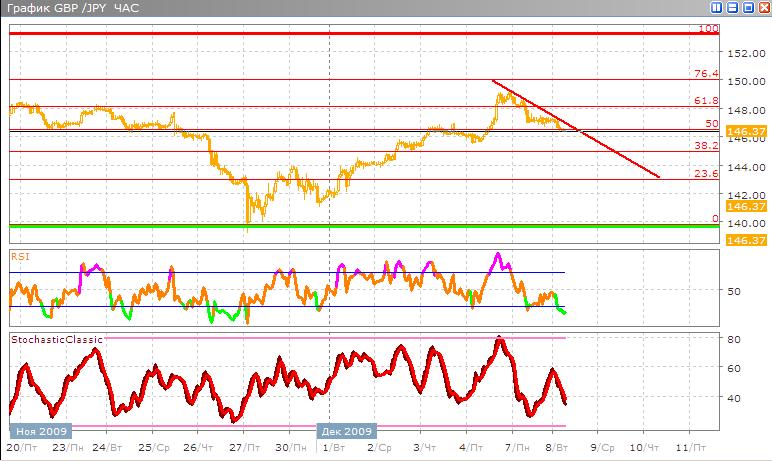Click the RSI indicator label
Viewport: 772px width, 461px height.
pos(20,256)
